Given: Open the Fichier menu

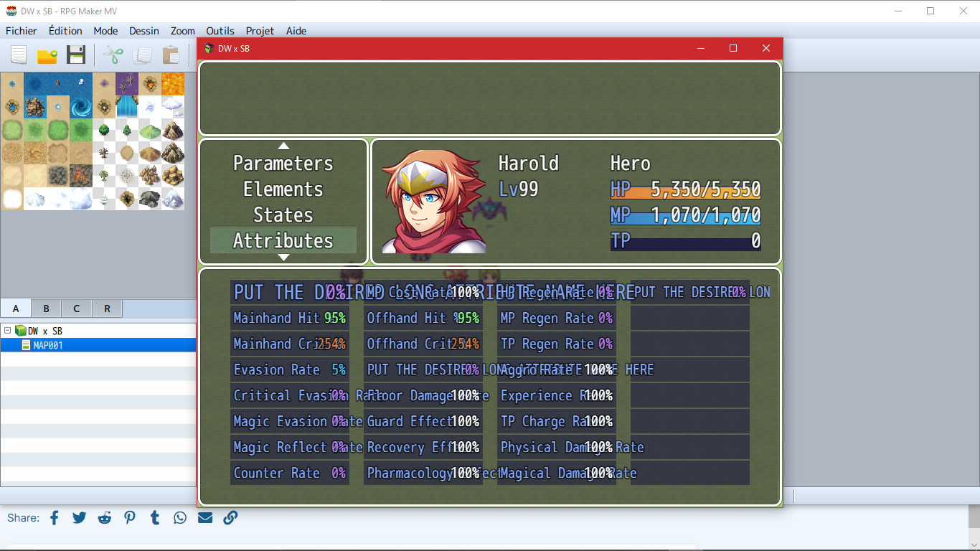Looking at the screenshot, I should (x=22, y=31).
